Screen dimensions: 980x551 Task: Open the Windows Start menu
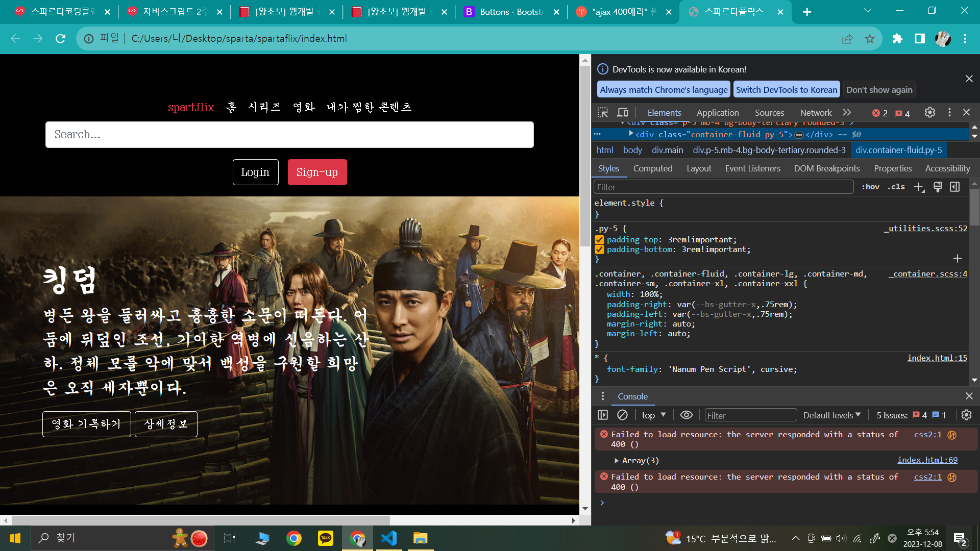15,538
